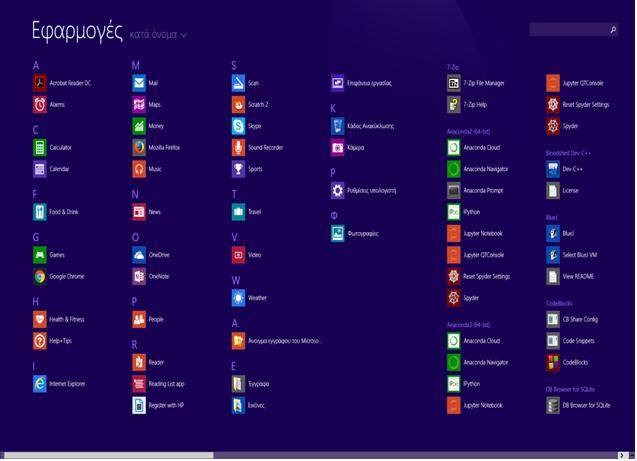Click the scrollbar right arrow

622,455
